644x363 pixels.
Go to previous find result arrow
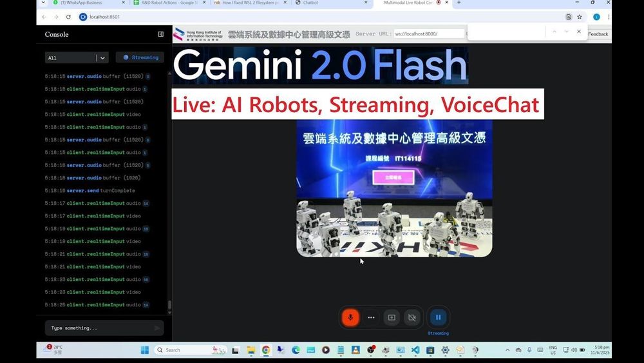[554, 31]
